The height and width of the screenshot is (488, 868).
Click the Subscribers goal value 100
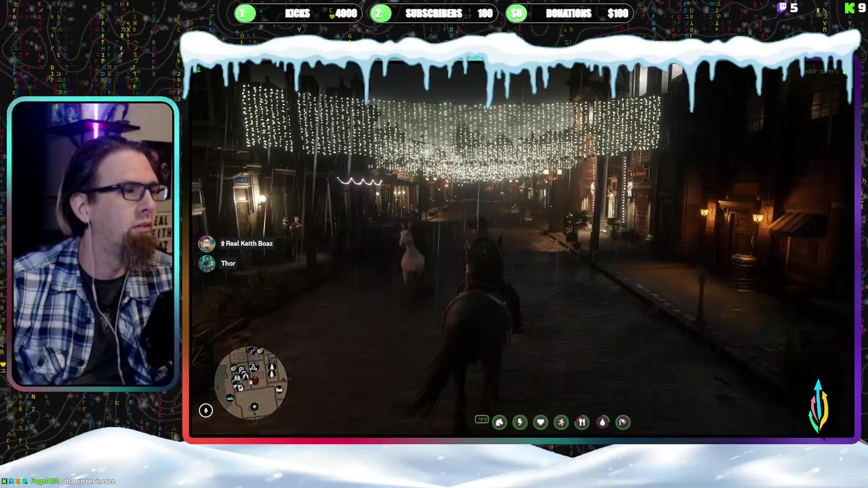coord(485,14)
